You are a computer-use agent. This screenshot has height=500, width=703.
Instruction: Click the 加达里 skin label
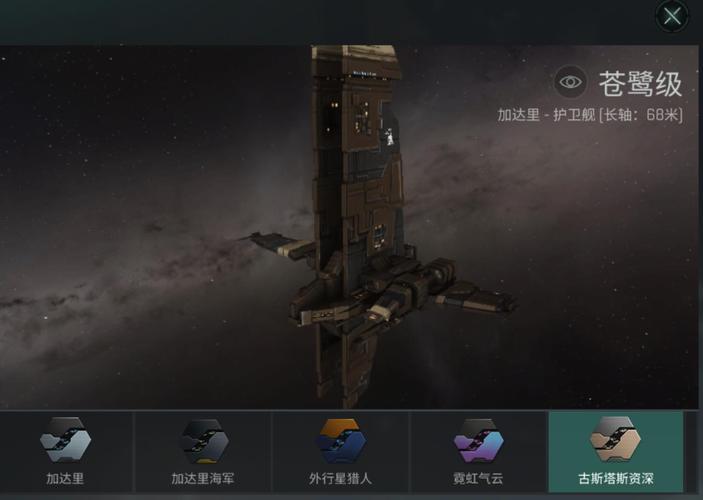pos(65,478)
